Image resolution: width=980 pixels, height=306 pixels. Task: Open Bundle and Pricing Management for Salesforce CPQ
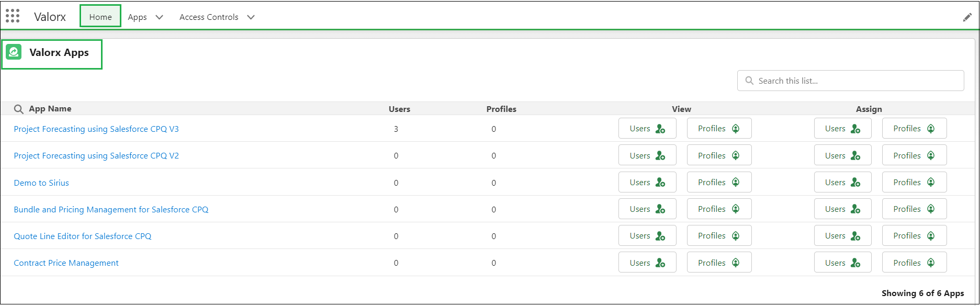(x=111, y=209)
